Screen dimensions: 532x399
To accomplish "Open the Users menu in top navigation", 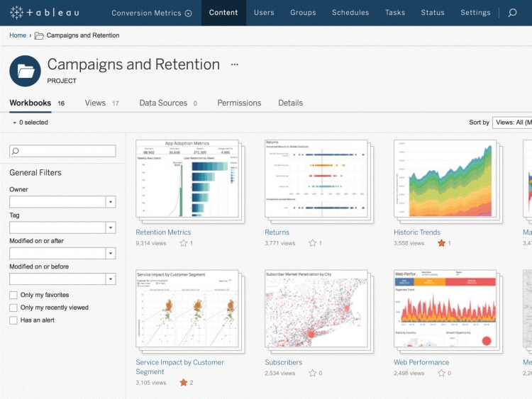I will coord(264,13).
